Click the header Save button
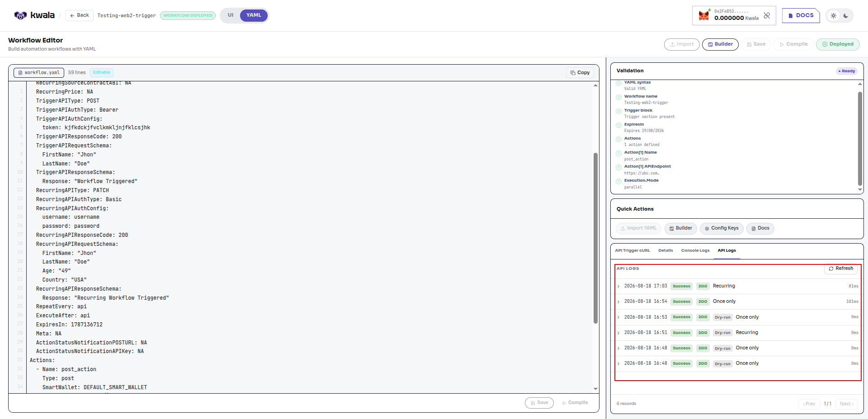The width and height of the screenshot is (868, 419). pos(756,44)
